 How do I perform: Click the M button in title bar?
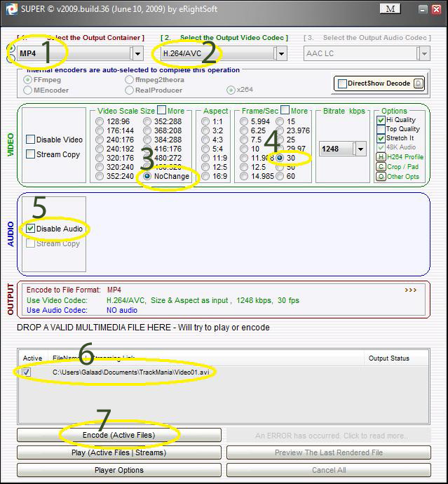pos(391,9)
